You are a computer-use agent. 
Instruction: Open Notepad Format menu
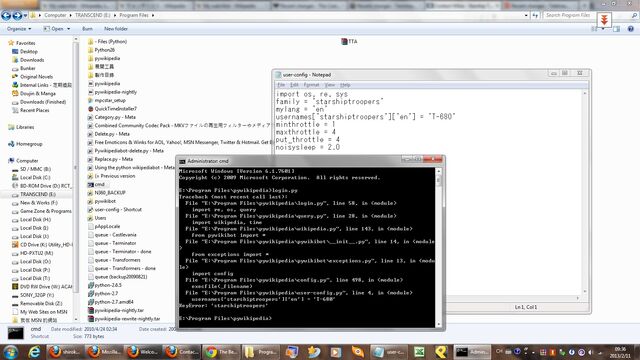(311, 85)
